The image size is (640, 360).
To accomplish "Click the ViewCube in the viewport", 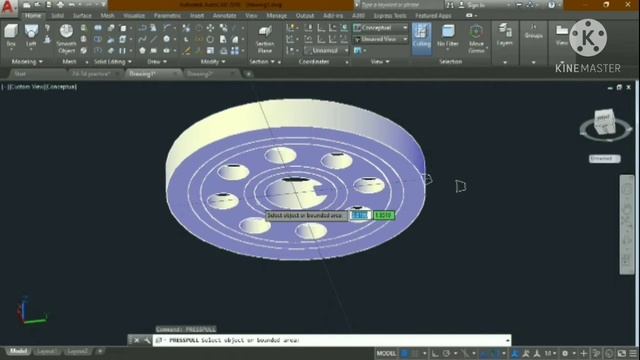I will 604,122.
